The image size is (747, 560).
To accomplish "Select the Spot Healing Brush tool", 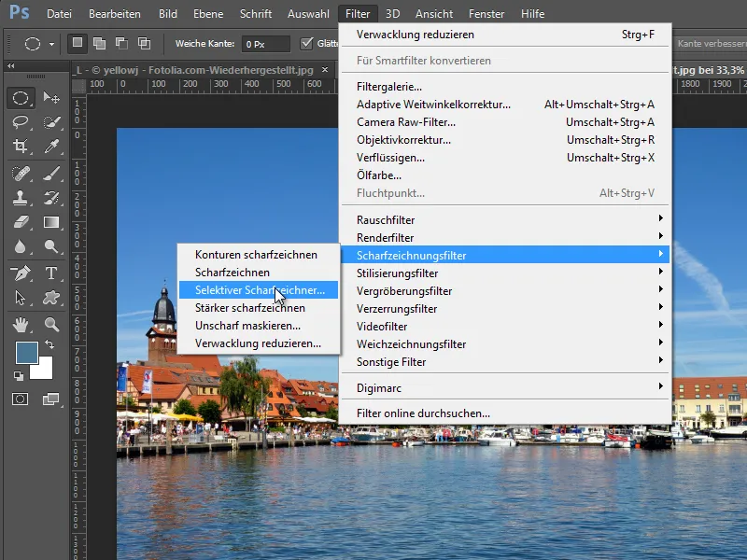I will click(x=20, y=174).
